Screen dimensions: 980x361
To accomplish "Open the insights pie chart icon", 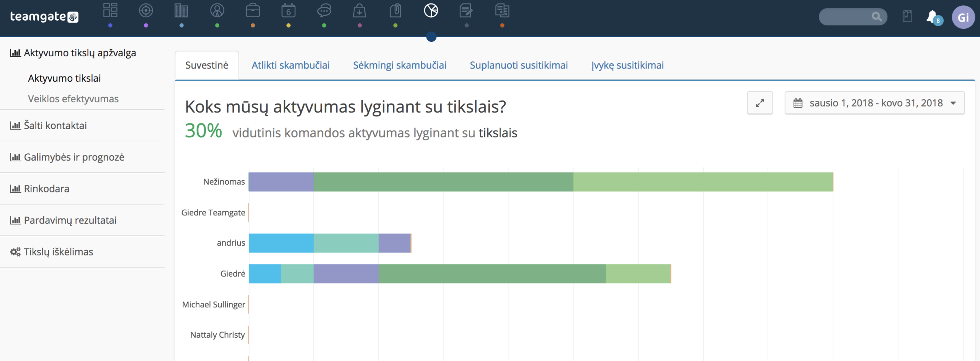I will [431, 11].
